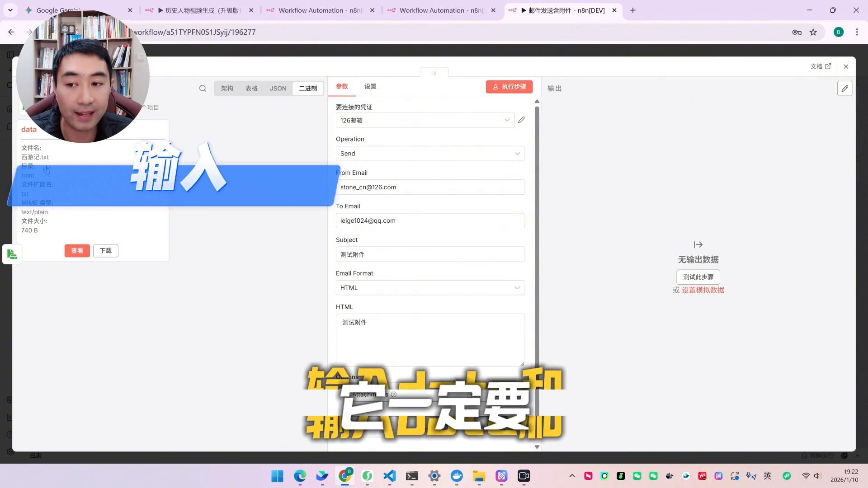Viewport: 868px width, 488px height.
Task: Open Visual Studio Code from taskbar
Action: [389, 476]
